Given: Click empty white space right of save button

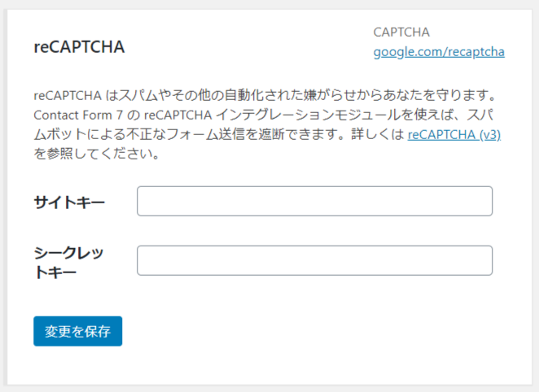Looking at the screenshot, I should point(309,332).
